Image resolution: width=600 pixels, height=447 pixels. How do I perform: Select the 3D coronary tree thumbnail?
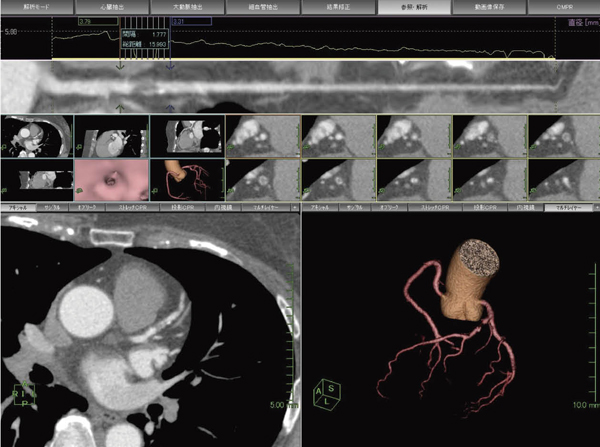click(x=187, y=180)
